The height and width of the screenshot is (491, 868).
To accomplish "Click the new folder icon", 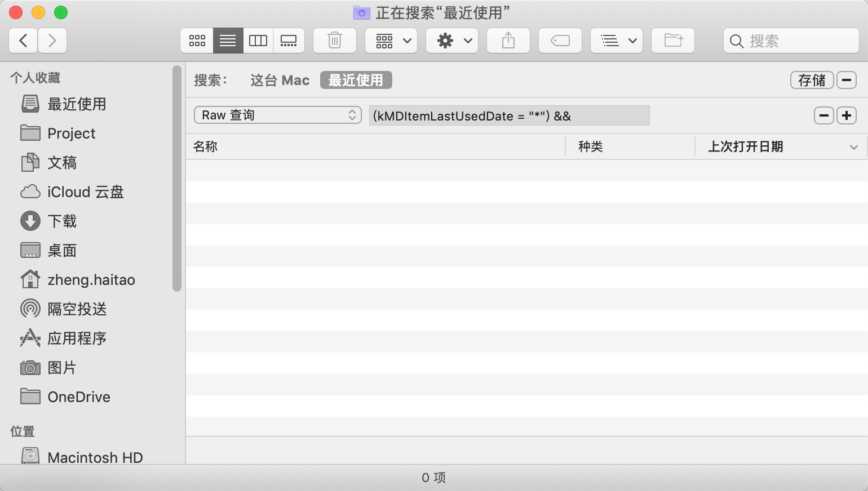I will coord(673,41).
